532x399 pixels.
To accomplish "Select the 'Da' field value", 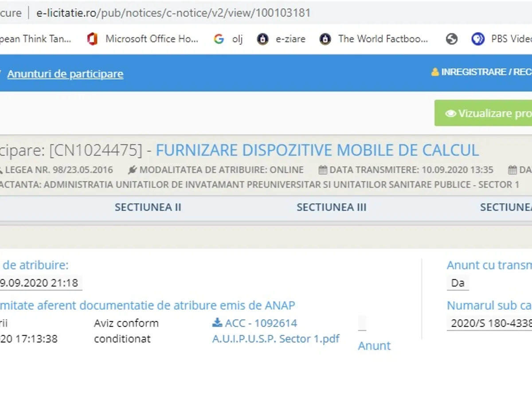I will 458,283.
